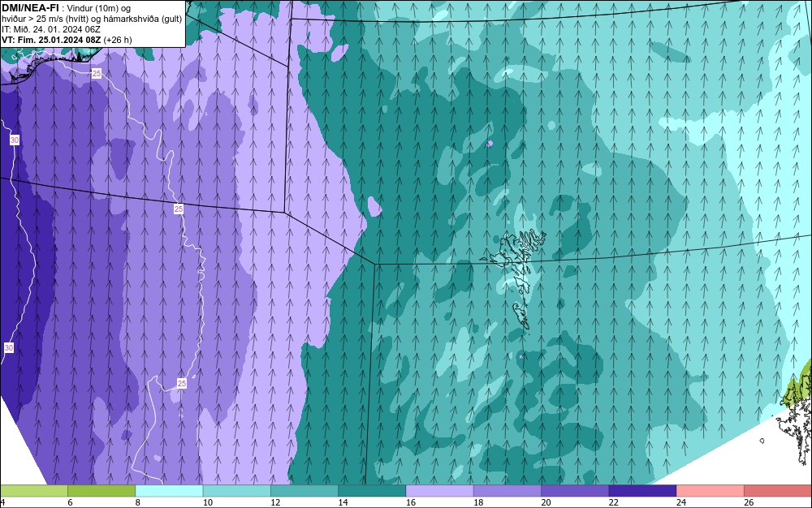Click the lavender 16–18 legend swatch

point(439,490)
